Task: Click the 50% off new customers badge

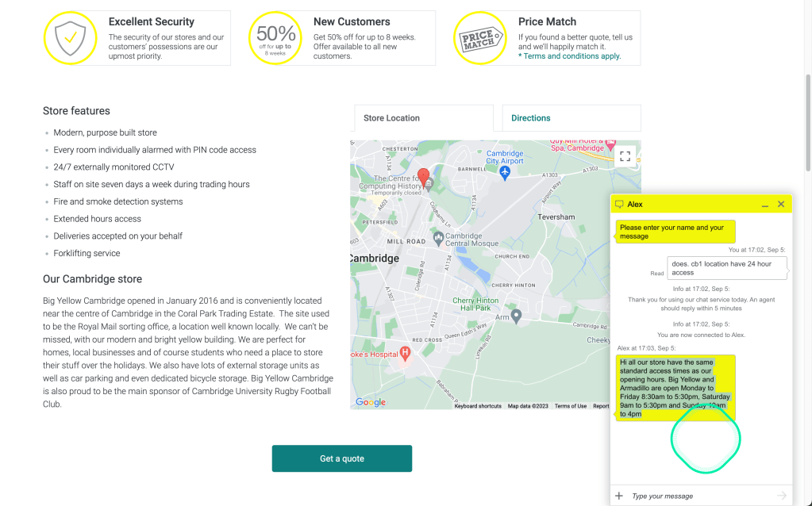Action: (x=275, y=38)
